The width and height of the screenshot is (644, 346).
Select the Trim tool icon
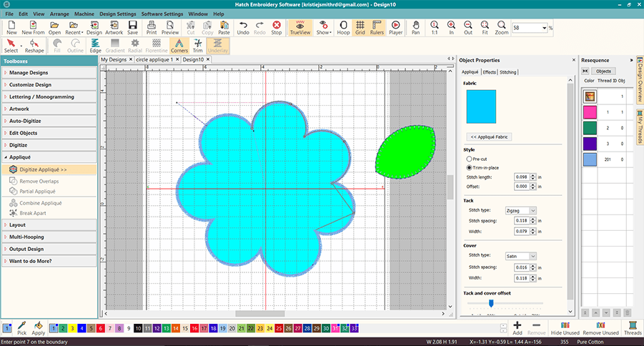point(198,46)
